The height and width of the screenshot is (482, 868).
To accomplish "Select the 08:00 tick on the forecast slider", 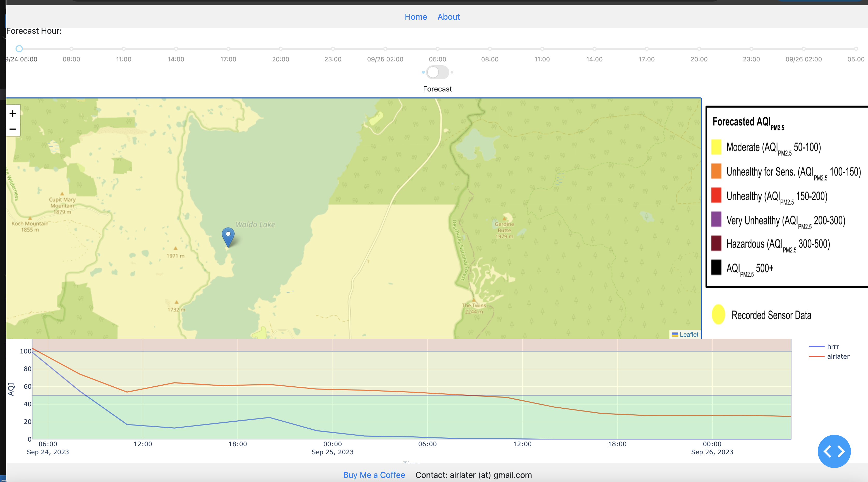I will (71, 48).
